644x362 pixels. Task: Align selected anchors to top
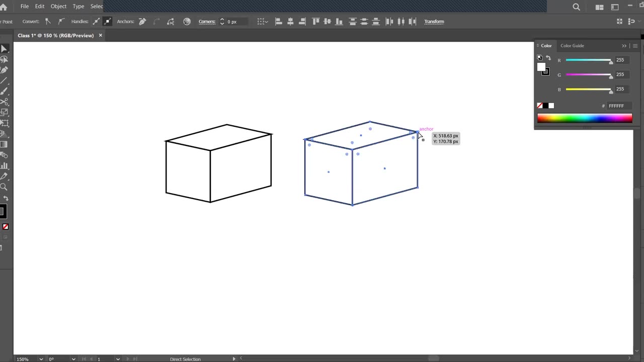316,22
